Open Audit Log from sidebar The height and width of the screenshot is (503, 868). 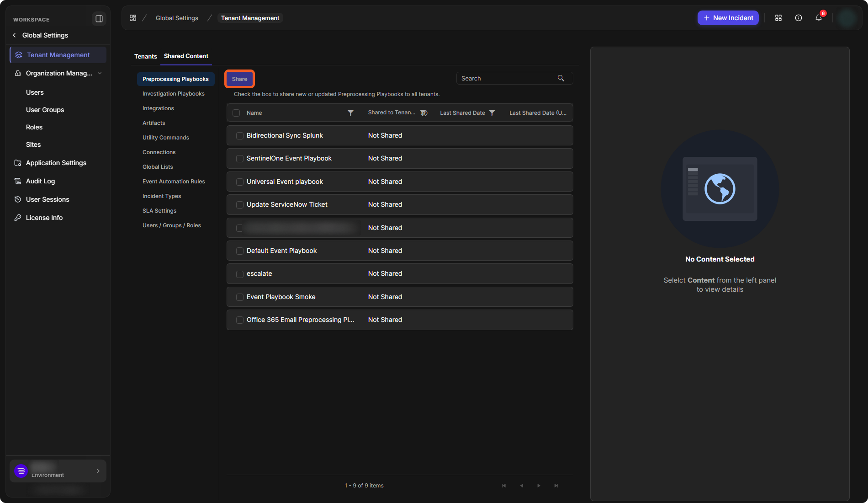tap(40, 181)
